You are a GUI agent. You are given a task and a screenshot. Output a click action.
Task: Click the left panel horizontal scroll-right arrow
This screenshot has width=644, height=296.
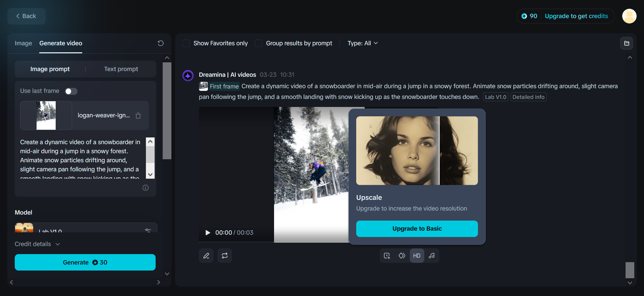(x=159, y=282)
